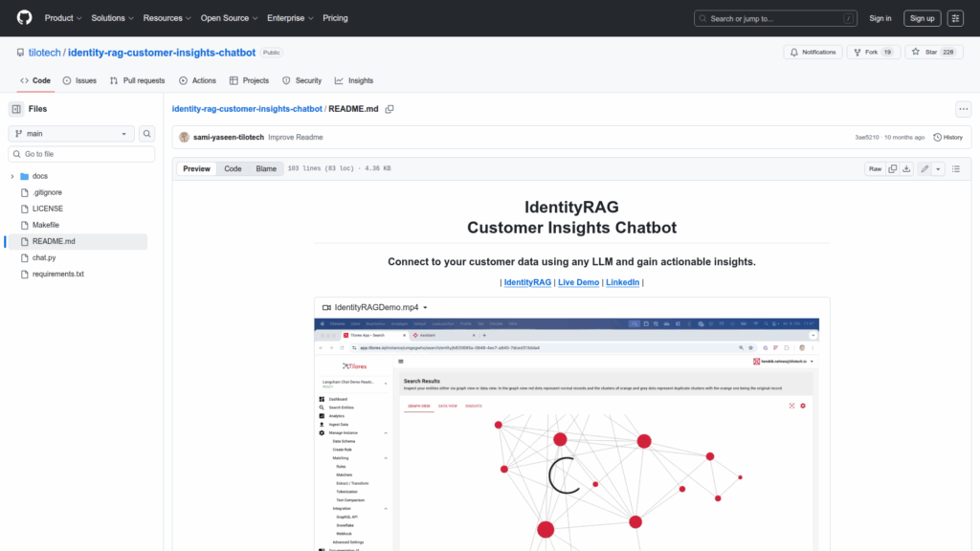View the file History
This screenshot has width=980, height=551.
(947, 138)
